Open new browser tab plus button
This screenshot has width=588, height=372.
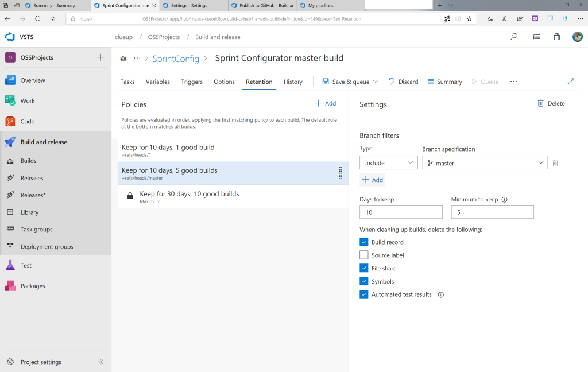coord(440,5)
